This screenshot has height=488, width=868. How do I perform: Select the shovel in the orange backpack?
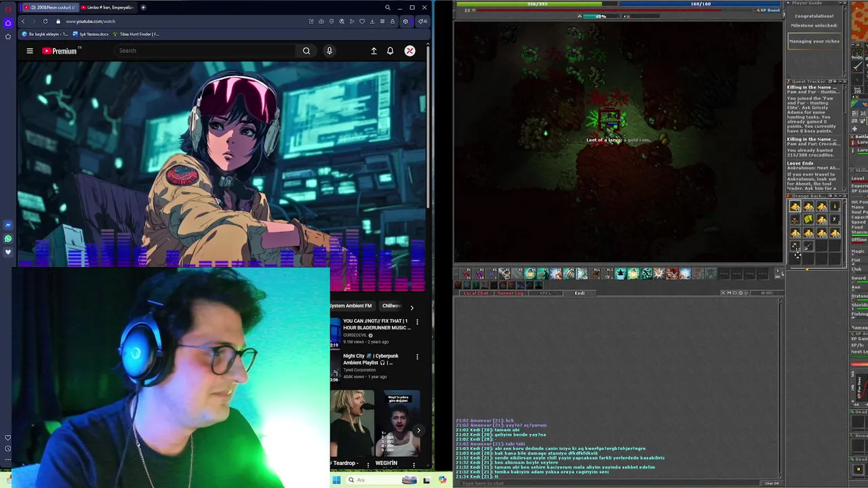pos(808,247)
